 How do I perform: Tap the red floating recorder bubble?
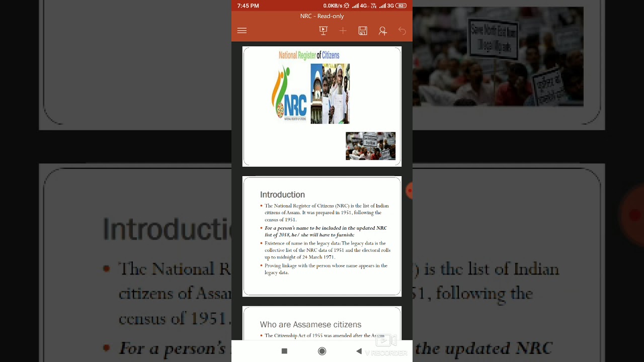click(x=409, y=191)
